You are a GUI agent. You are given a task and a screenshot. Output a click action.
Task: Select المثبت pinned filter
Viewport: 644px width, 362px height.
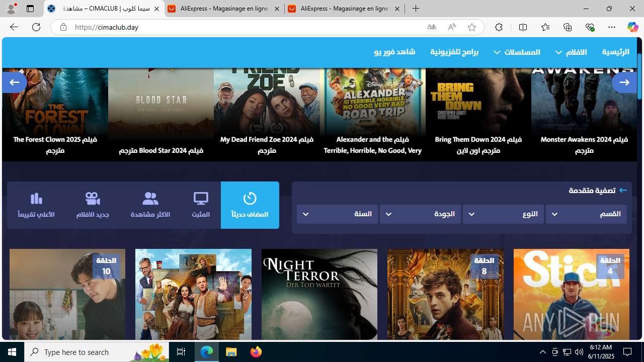201,205
